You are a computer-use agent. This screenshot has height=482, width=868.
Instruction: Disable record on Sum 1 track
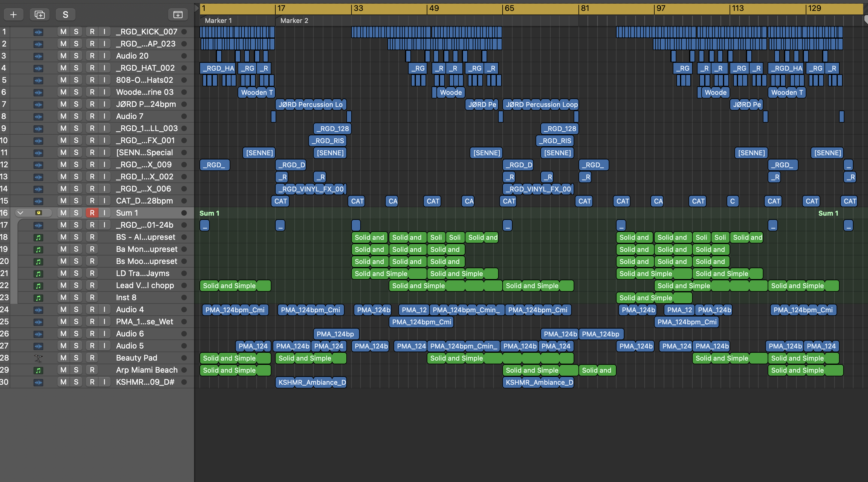pyautogui.click(x=92, y=213)
